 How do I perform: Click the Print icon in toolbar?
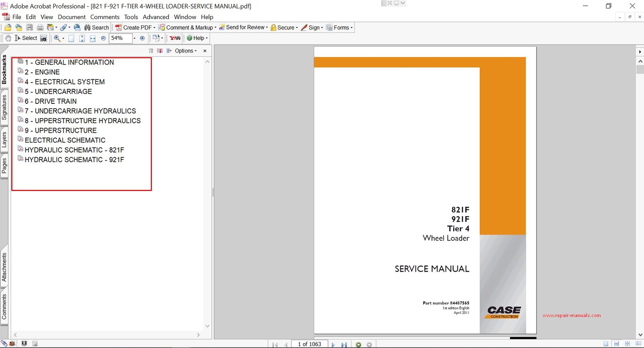coord(40,27)
